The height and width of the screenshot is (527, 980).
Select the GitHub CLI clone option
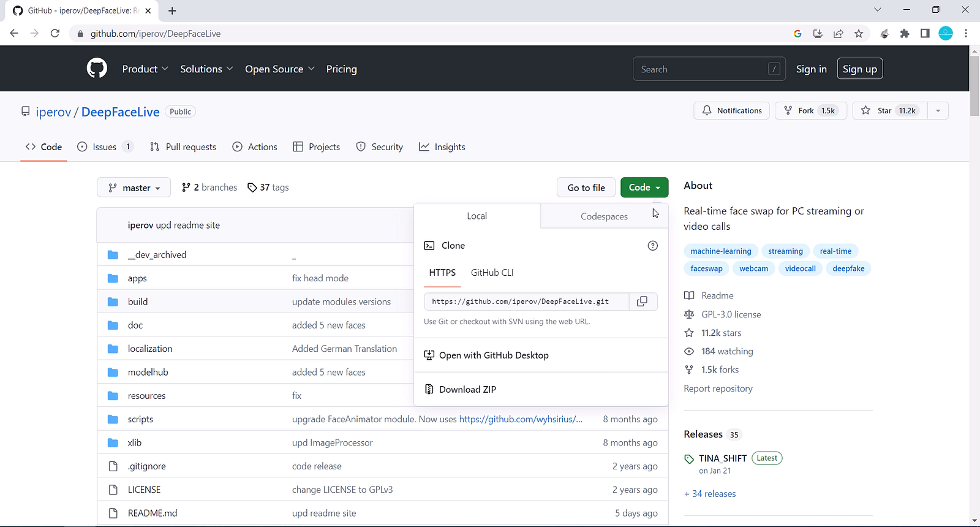(x=492, y=273)
